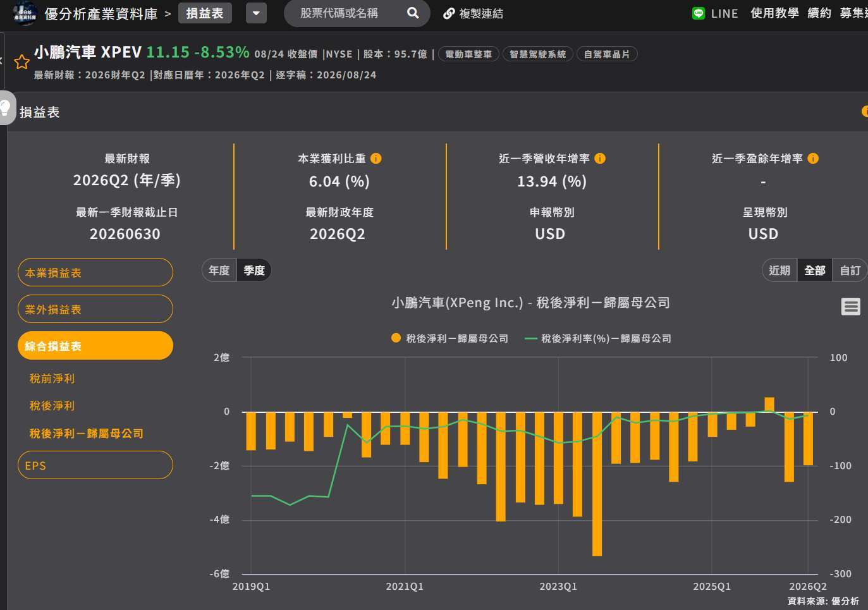
Task: Open 使用教學 in top navigation
Action: tap(774, 13)
